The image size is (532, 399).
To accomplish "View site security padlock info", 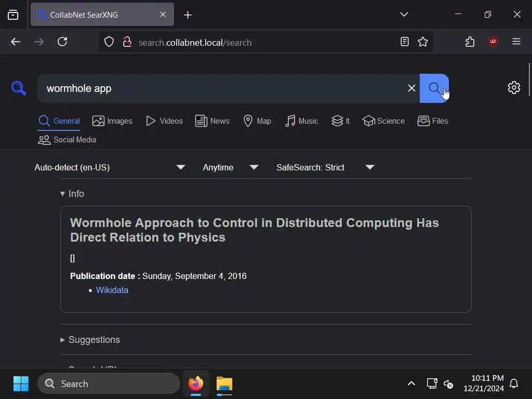I will tap(127, 42).
